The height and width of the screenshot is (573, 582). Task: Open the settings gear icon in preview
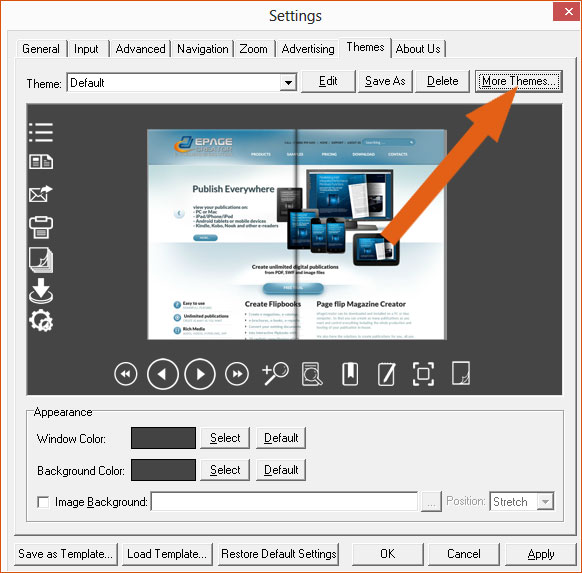pyautogui.click(x=41, y=320)
